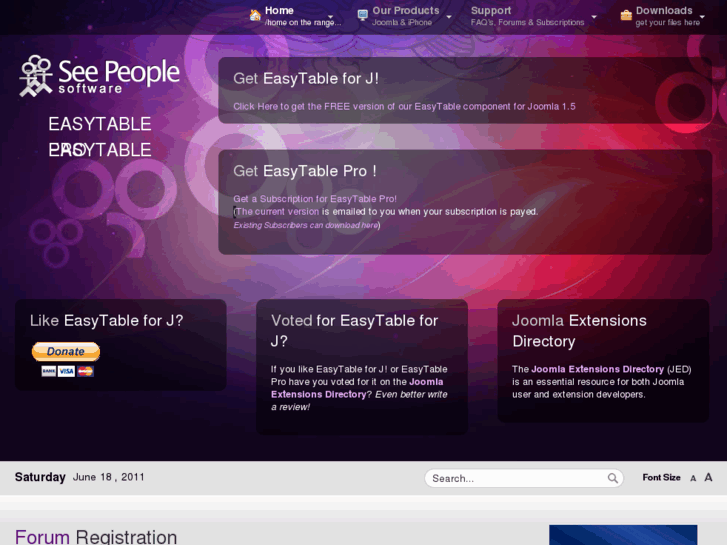
Task: Click into the Search input field
Action: pos(517,478)
